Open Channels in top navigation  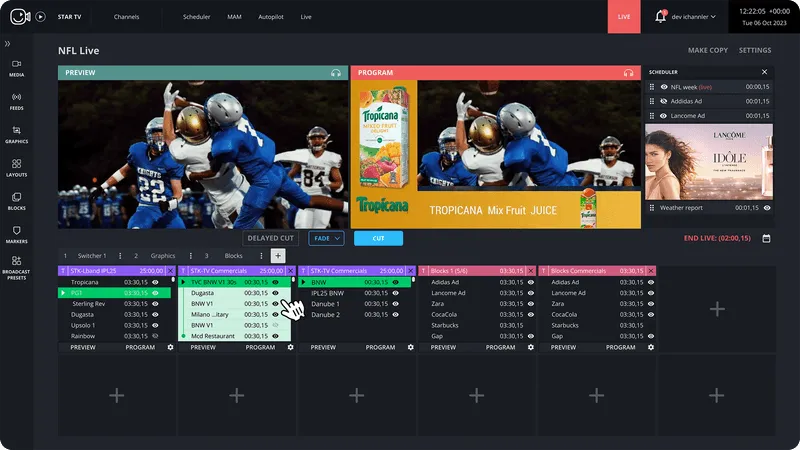click(127, 17)
